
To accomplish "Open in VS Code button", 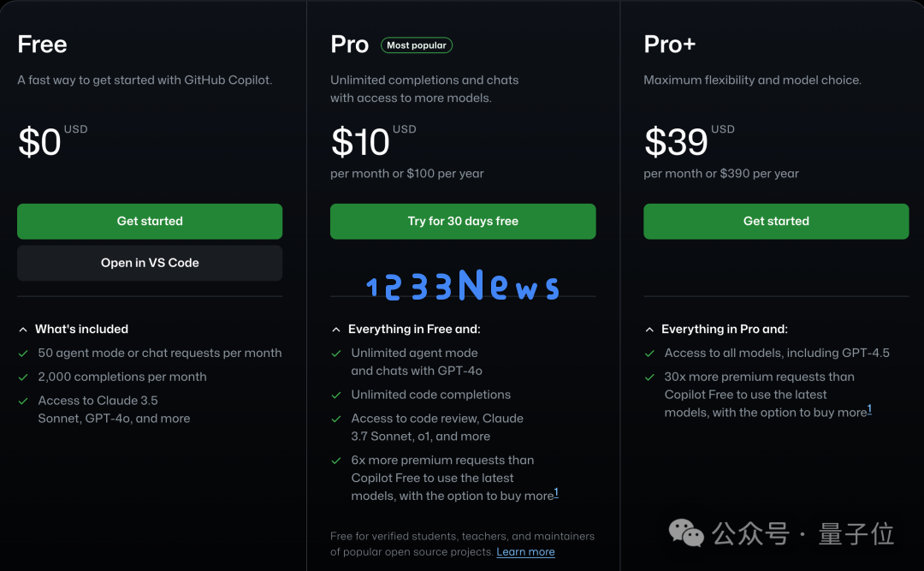I will point(150,263).
